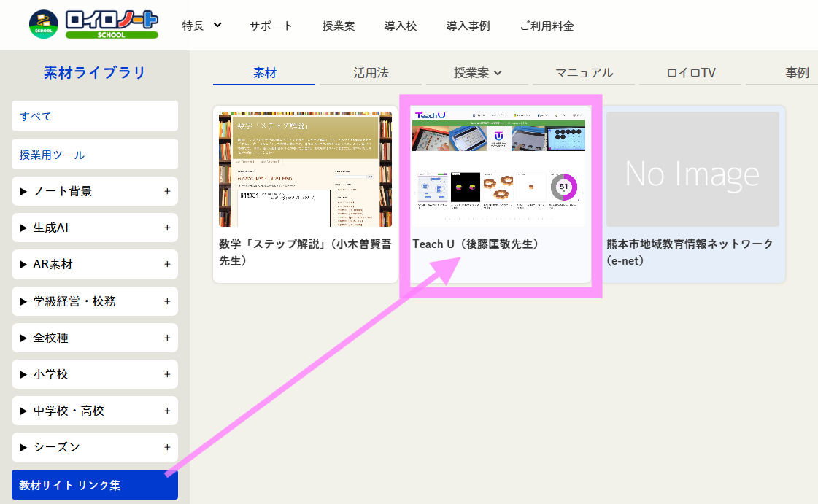Switch to the ロイロTV tab
The width and height of the screenshot is (818, 504).
[691, 73]
